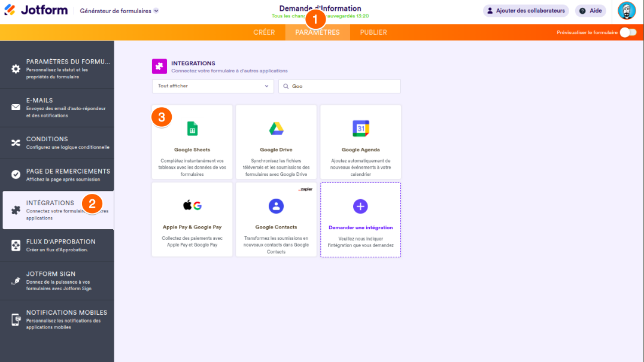Click the plus icon to request integration

(360, 206)
